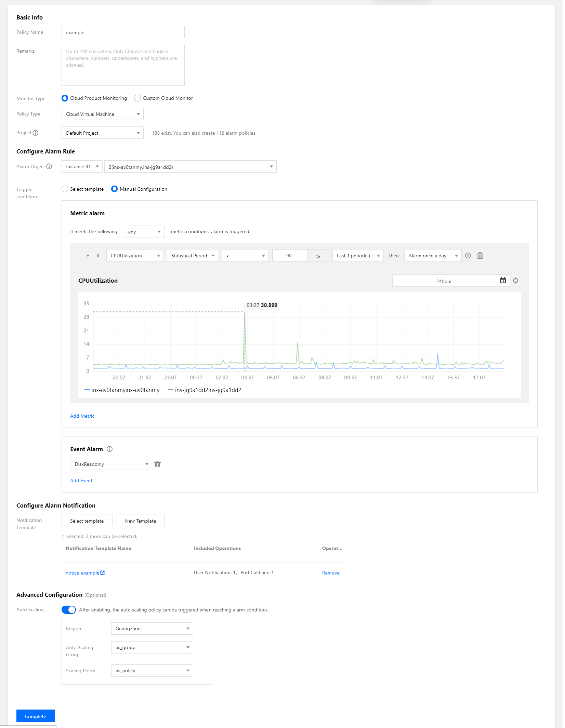Open the instance selection dropdown
Image resolution: width=565 pixels, height=728 pixels.
(x=190, y=166)
